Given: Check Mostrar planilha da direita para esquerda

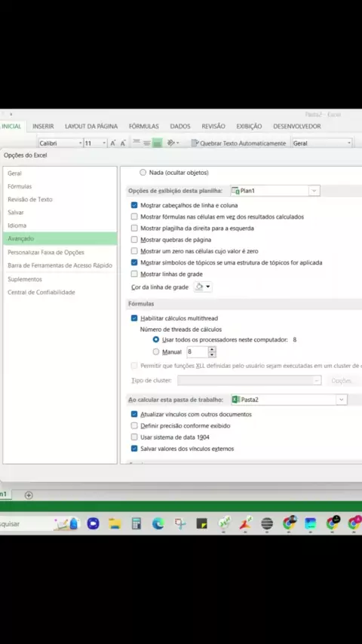Looking at the screenshot, I should 134,228.
